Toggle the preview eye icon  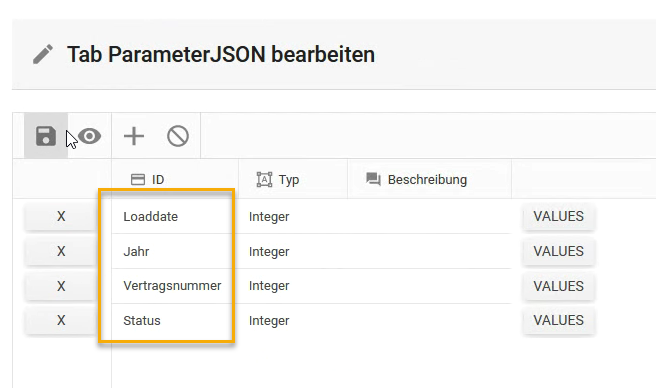tap(90, 136)
